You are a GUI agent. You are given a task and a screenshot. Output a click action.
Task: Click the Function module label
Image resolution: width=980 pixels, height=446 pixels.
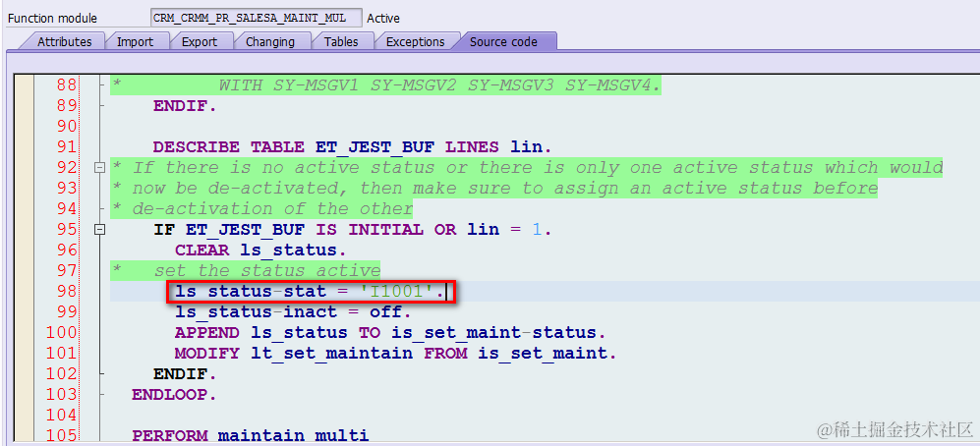52,18
